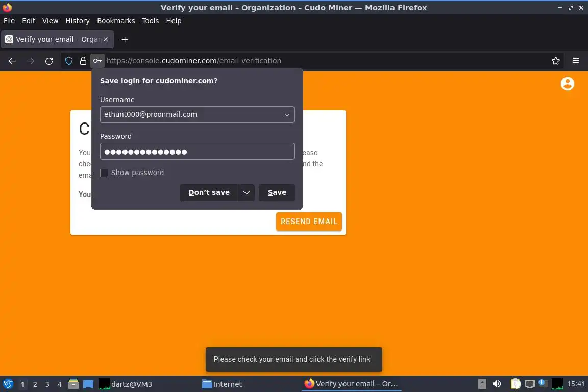Switch to workspace 4
The height and width of the screenshot is (392, 588).
point(60,384)
